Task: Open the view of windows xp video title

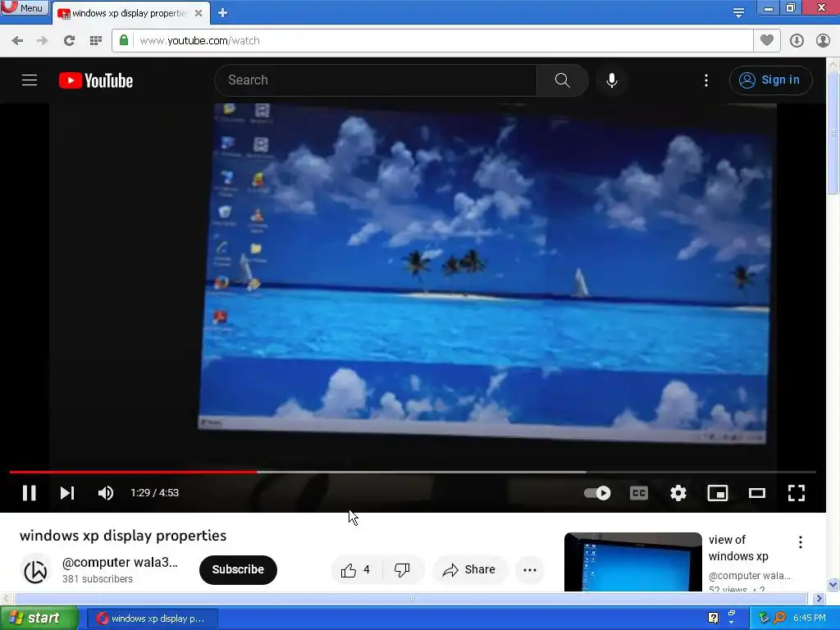Action: tap(738, 548)
